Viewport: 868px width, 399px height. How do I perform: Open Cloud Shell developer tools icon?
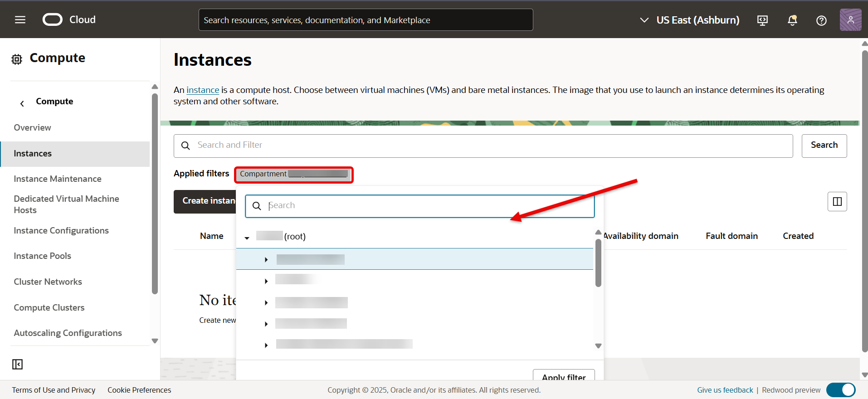762,20
